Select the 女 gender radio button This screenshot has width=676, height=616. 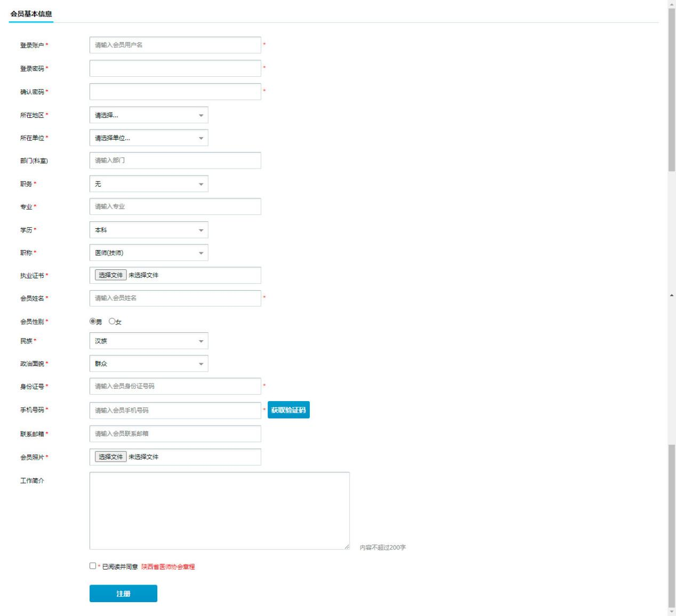112,321
